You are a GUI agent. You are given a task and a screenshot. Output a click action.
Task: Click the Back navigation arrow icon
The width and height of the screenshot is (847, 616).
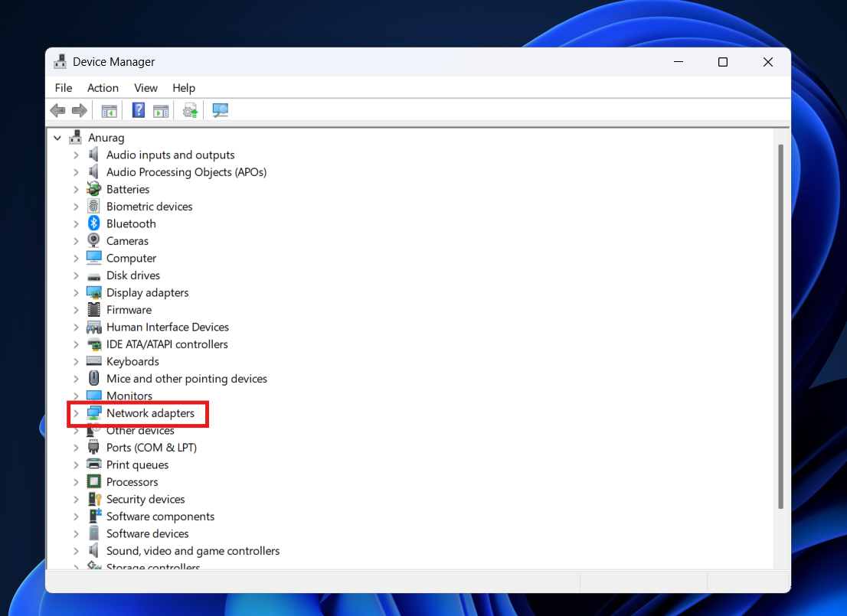click(57, 110)
